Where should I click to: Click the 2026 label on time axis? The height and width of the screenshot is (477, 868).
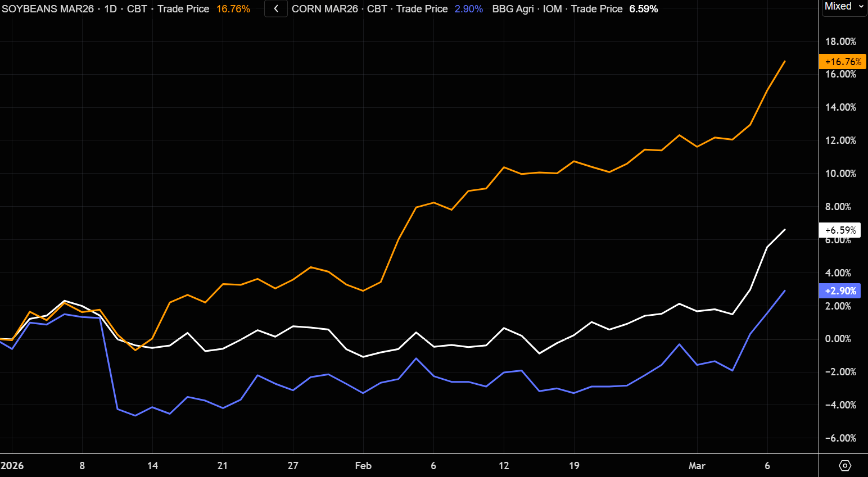tap(12, 466)
